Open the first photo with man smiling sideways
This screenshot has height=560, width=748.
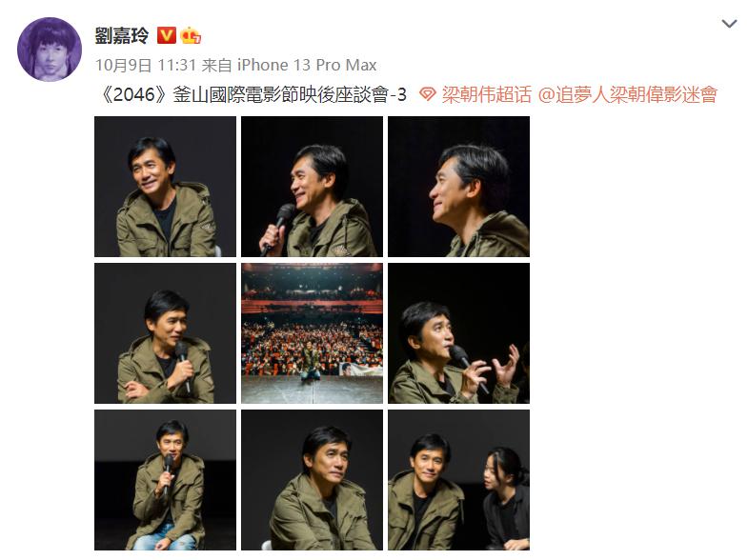[165, 187]
